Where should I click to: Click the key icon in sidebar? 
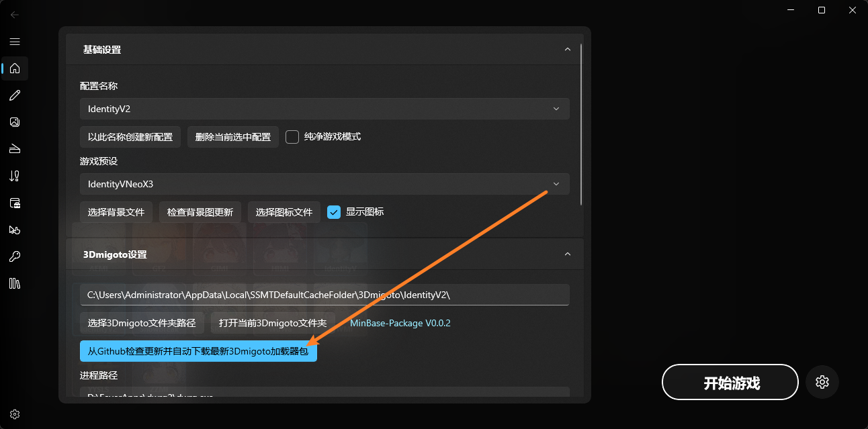15,256
